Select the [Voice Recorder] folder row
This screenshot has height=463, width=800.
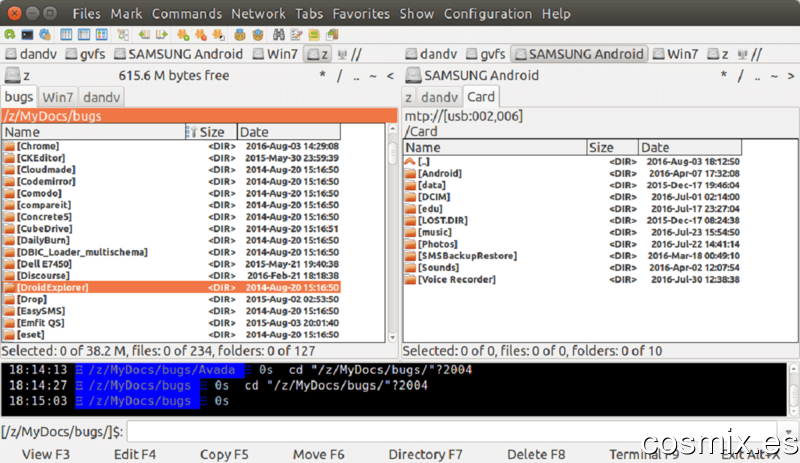coord(572,280)
